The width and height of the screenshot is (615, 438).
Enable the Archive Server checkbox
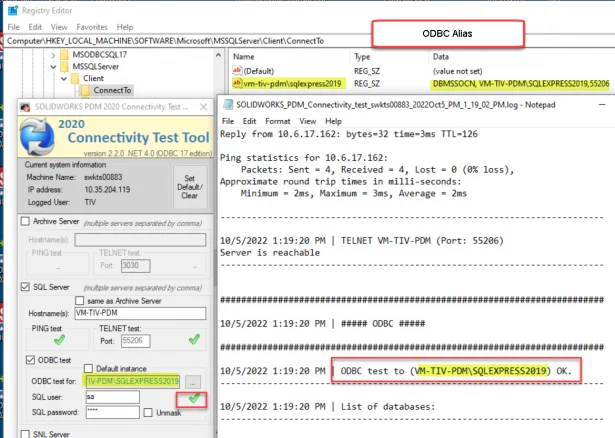(x=25, y=220)
